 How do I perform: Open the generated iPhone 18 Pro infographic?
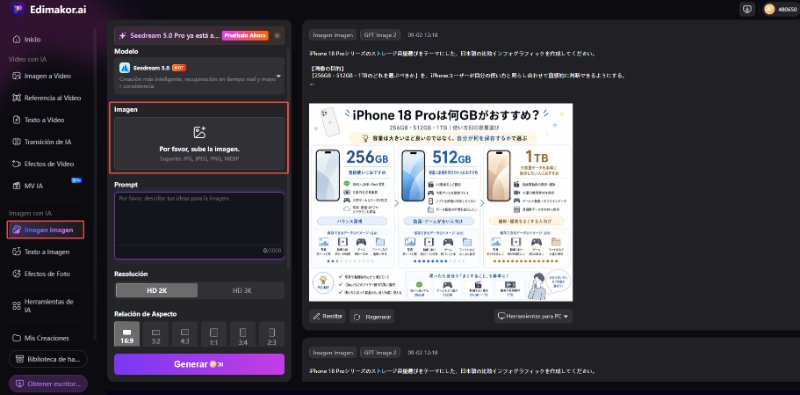[441, 202]
